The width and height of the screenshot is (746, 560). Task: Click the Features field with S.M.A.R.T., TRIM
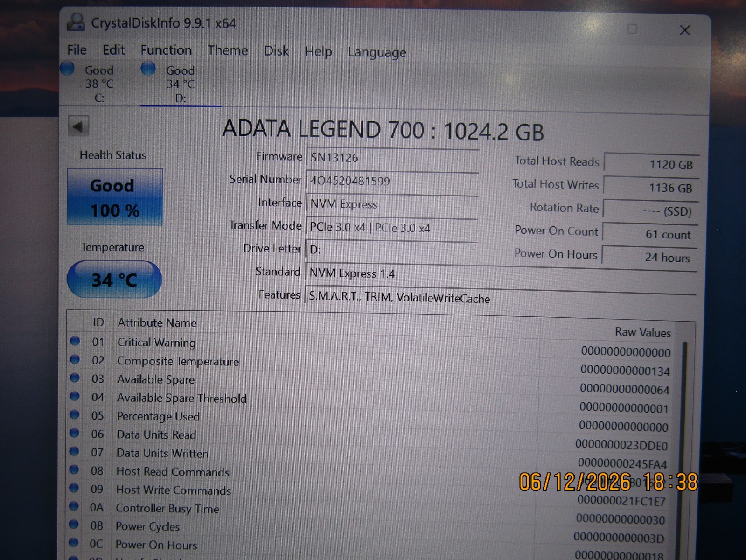click(x=500, y=299)
